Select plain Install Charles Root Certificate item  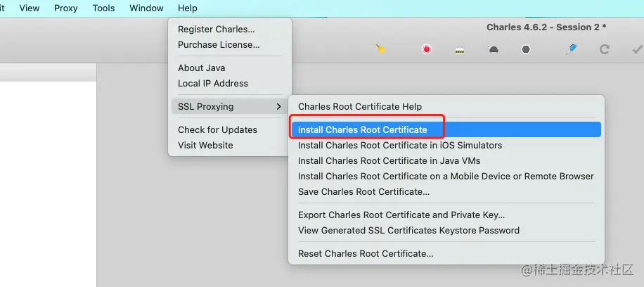pos(446,129)
